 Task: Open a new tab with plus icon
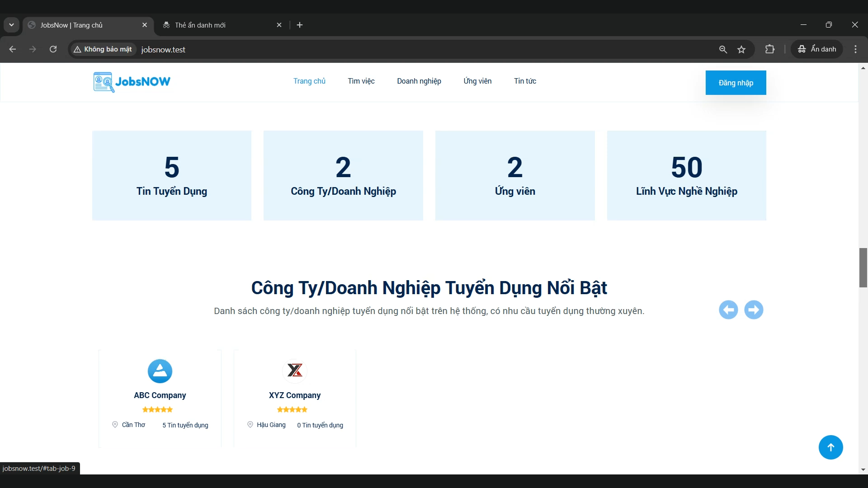[x=300, y=25]
